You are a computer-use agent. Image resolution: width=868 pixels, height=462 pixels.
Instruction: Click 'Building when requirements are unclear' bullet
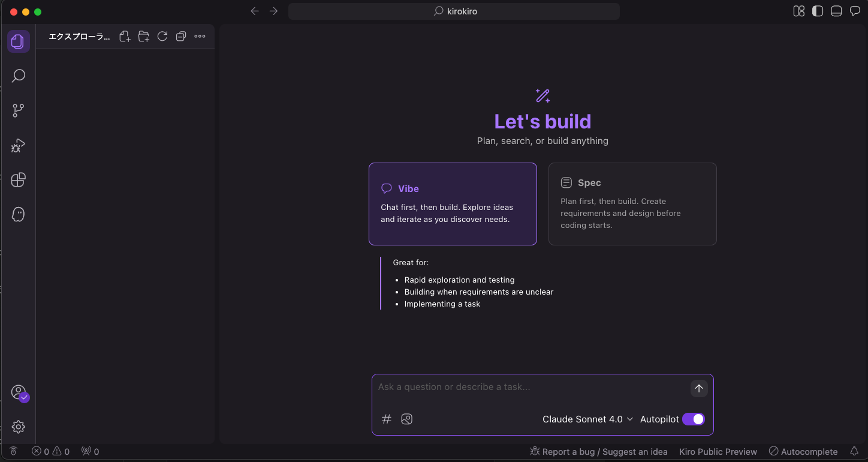click(479, 292)
